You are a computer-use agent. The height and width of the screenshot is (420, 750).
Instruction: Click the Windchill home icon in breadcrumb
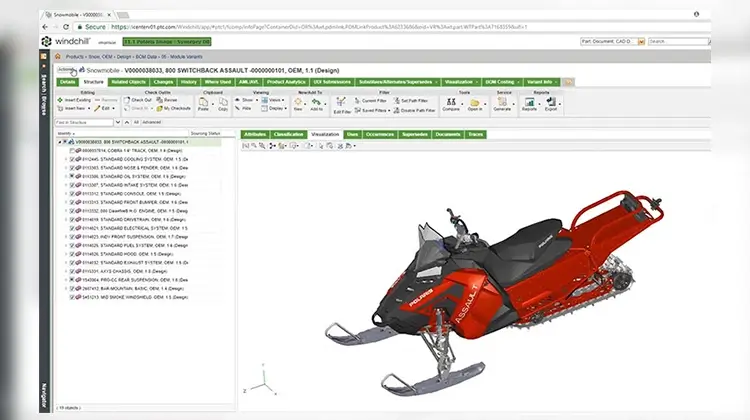pos(57,56)
